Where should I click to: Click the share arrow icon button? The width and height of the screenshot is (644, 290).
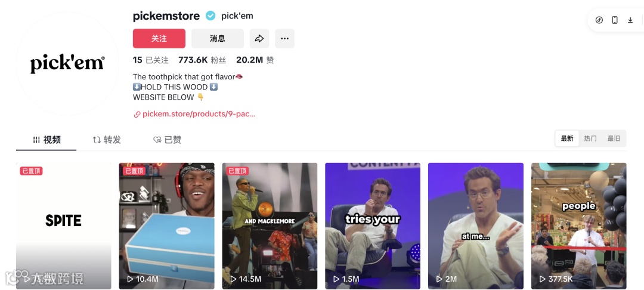[x=259, y=39]
